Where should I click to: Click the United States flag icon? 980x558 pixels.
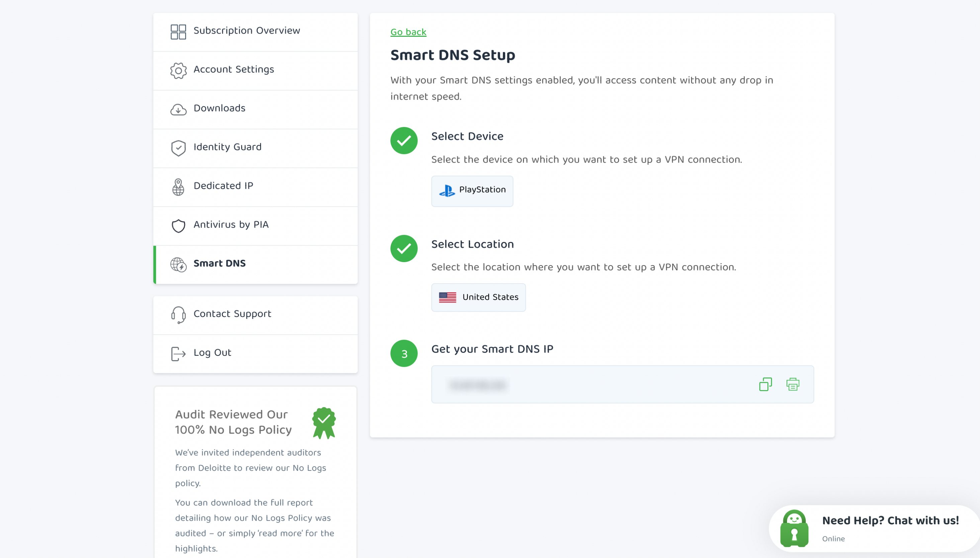[447, 298]
